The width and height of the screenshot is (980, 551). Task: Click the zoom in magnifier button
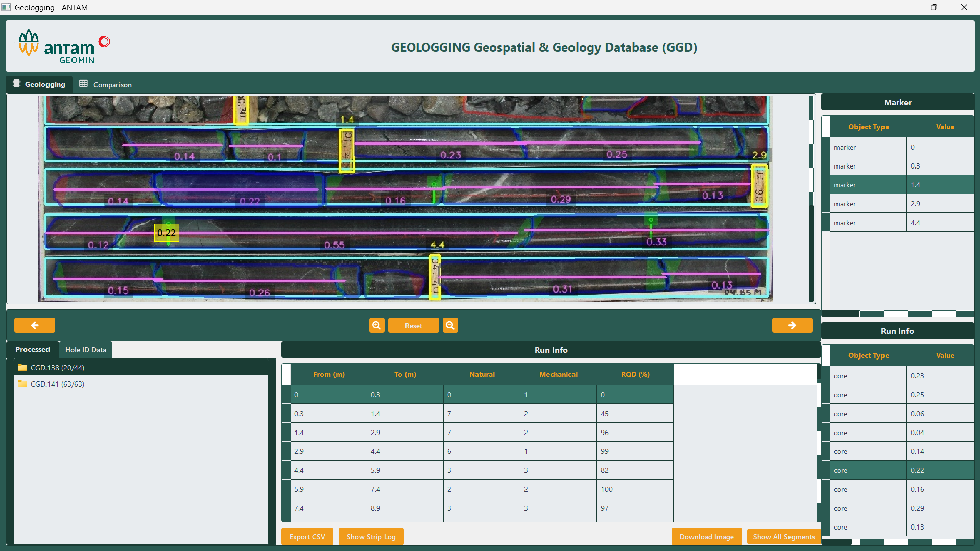[x=376, y=325]
